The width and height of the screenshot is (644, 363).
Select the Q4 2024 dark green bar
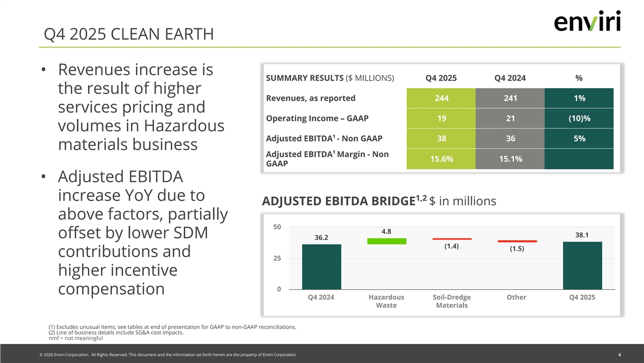tap(321, 267)
